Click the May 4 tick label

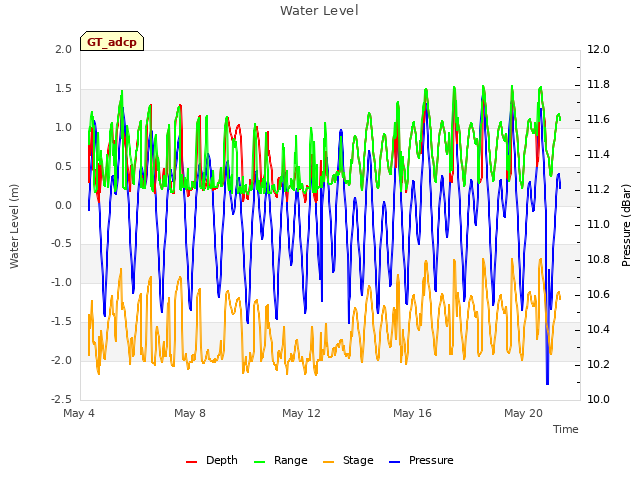[x=79, y=413]
